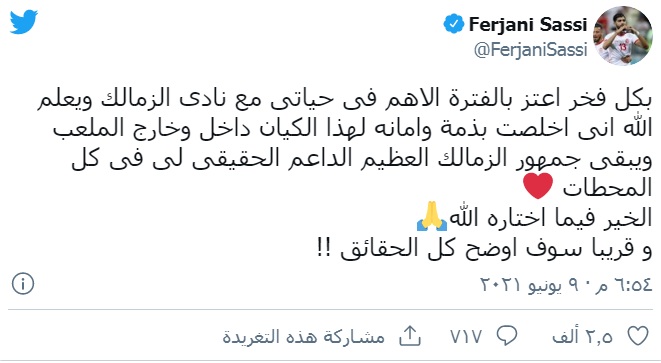This screenshot has width=661, height=363.
Task: Click the last line و قريبا سوف اوضح
Action: pyautogui.click(x=485, y=248)
